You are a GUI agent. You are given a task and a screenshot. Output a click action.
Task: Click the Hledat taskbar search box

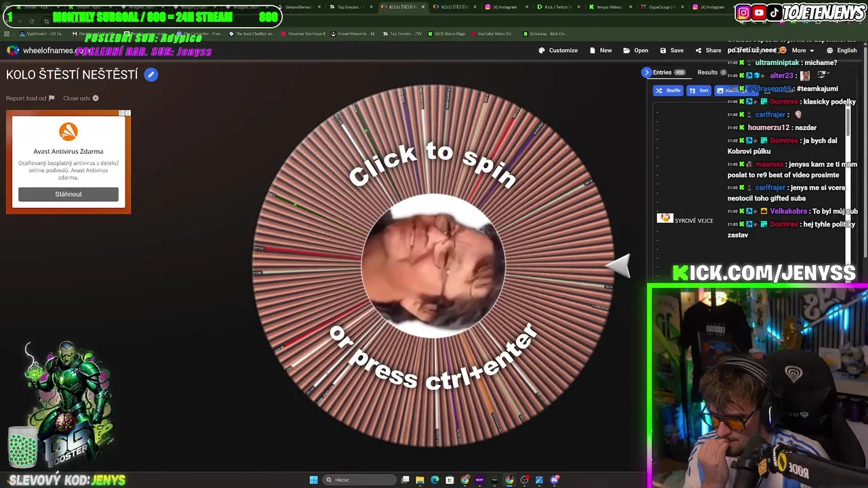pos(359,480)
